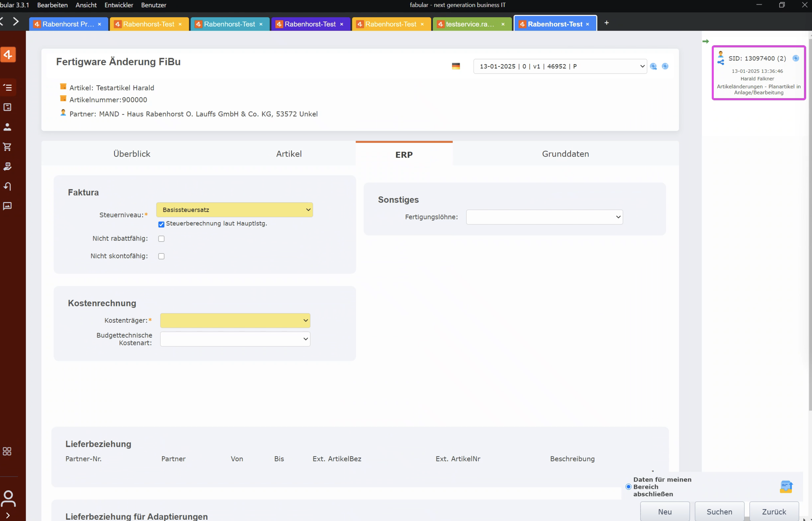Open the Entwickler menu

119,5
